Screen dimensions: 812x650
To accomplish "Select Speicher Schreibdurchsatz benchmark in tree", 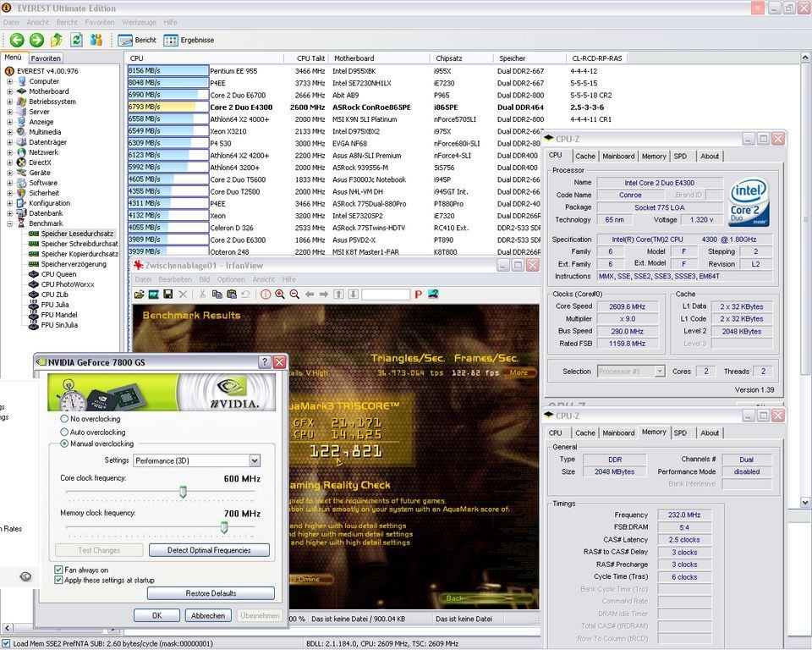I will [80, 244].
